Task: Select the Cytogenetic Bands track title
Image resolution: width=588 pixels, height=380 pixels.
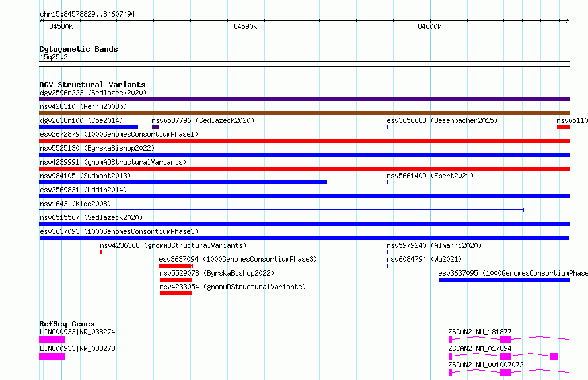Action: (79, 49)
